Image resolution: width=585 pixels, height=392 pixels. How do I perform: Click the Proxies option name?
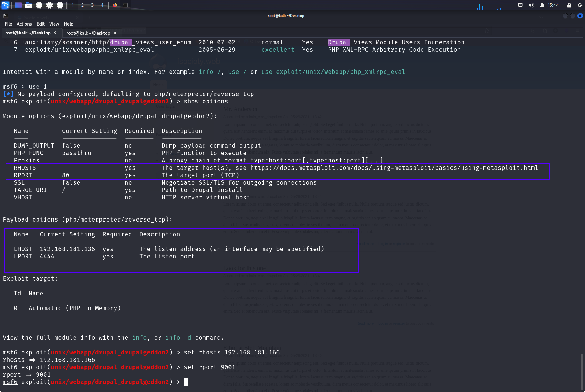[x=27, y=160]
